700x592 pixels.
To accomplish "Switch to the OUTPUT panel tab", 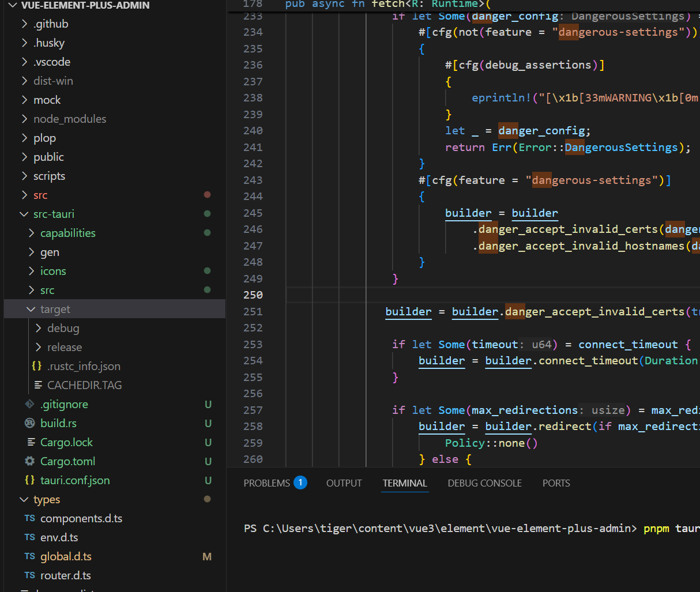I will point(344,483).
